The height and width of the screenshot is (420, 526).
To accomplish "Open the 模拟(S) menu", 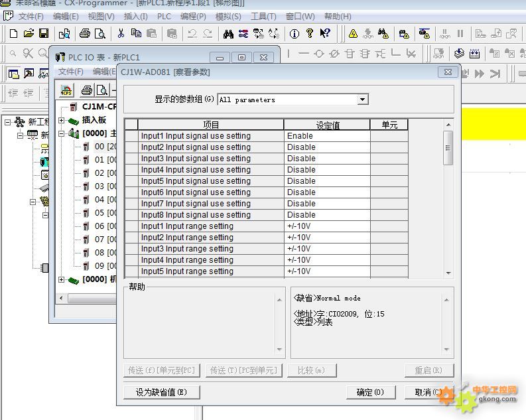I will coord(228,17).
